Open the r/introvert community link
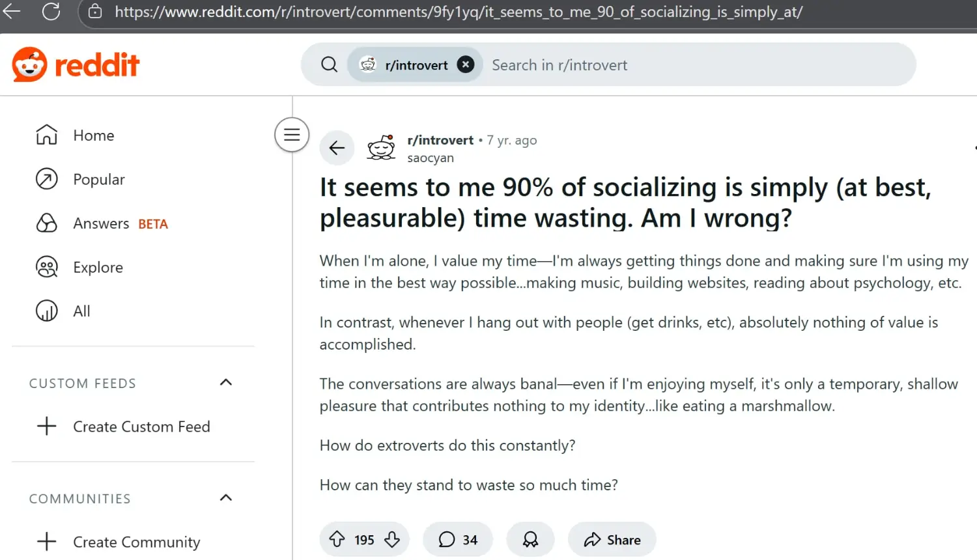 point(440,140)
